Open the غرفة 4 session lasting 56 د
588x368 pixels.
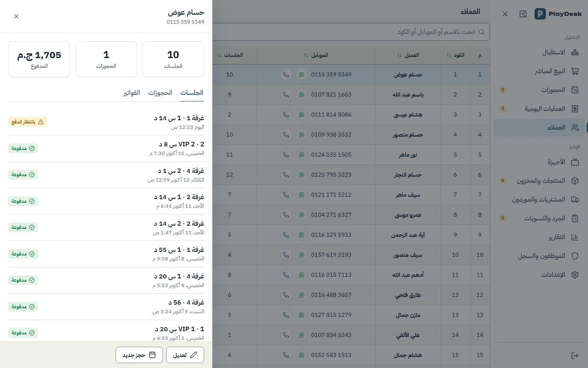(x=106, y=307)
